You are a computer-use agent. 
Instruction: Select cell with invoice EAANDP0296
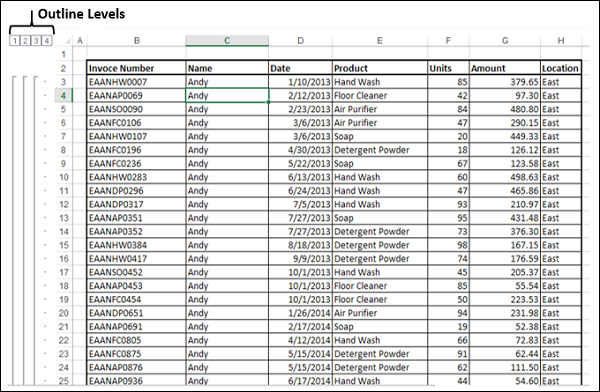pos(137,191)
